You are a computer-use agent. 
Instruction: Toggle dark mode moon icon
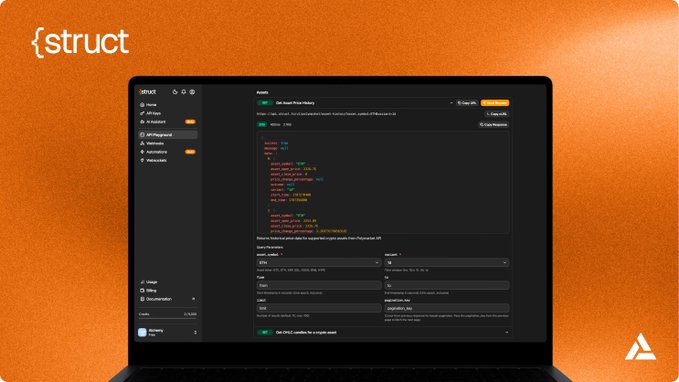[x=175, y=92]
